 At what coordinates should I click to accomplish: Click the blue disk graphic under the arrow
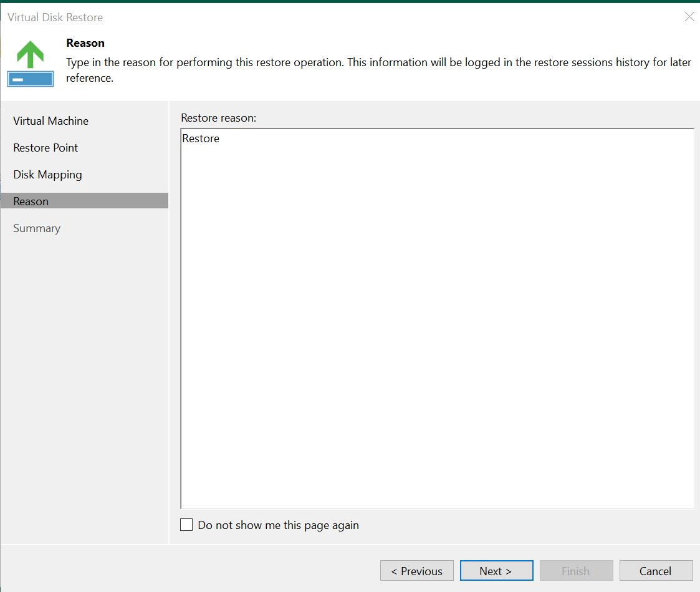30,79
